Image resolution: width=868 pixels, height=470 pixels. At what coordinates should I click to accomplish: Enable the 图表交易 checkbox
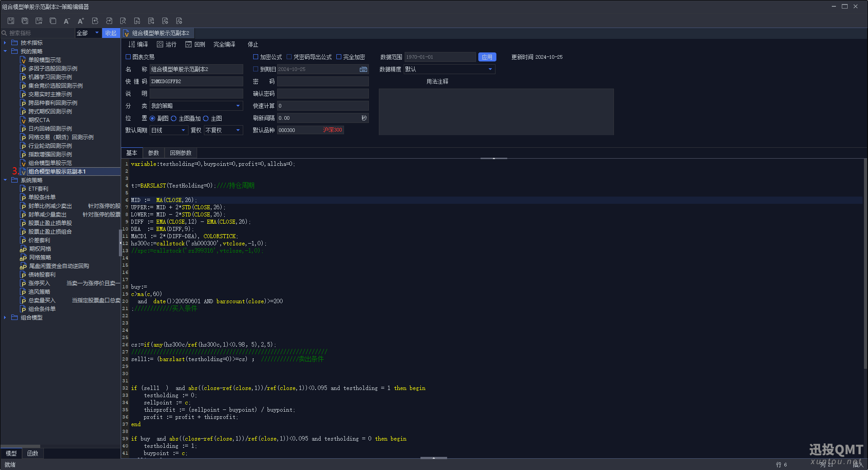(x=128, y=57)
